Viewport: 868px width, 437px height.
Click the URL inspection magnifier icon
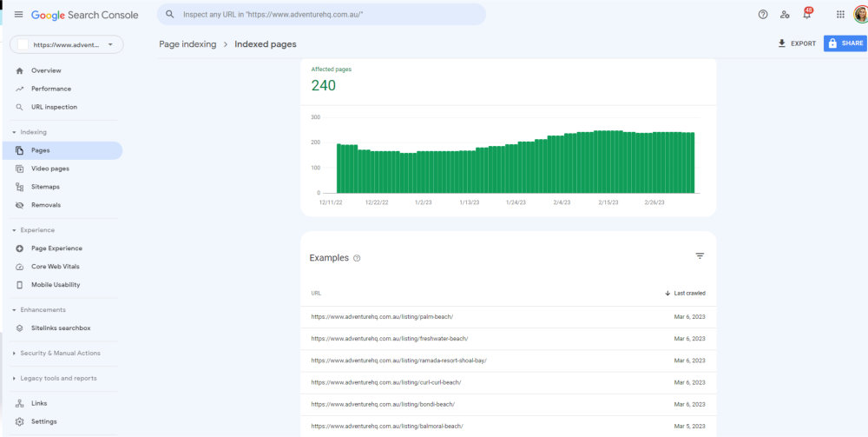coord(20,107)
